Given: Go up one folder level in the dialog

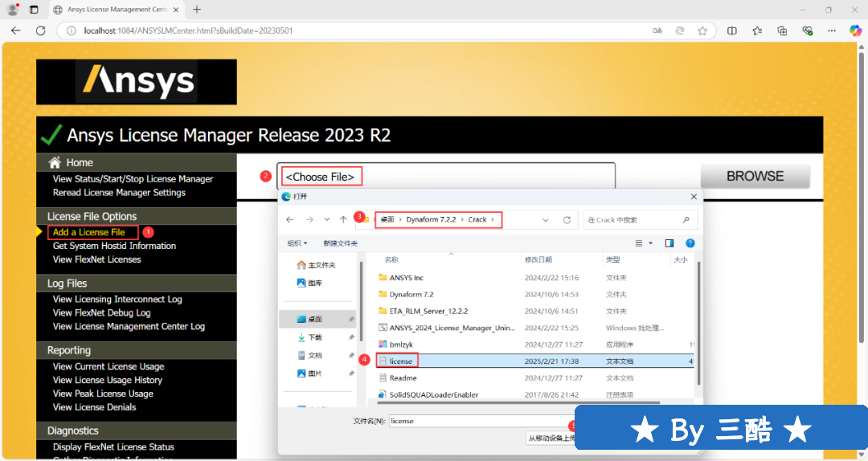Looking at the screenshot, I should [343, 220].
